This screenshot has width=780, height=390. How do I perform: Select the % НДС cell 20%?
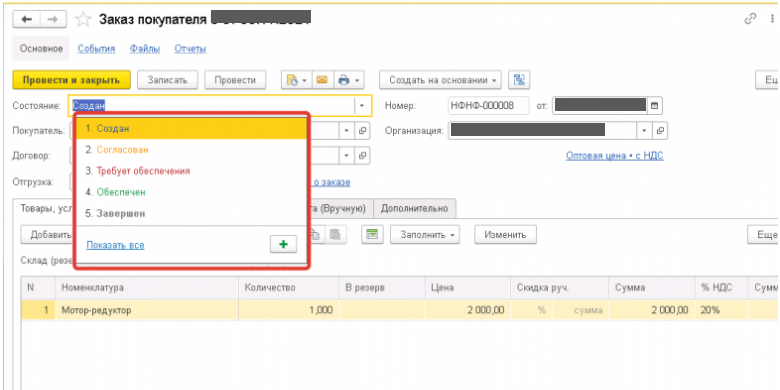(721, 310)
